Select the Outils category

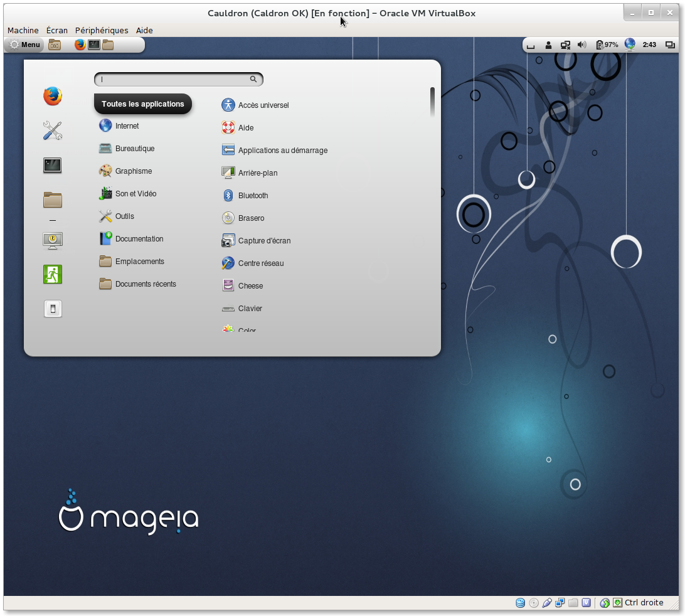pos(117,216)
